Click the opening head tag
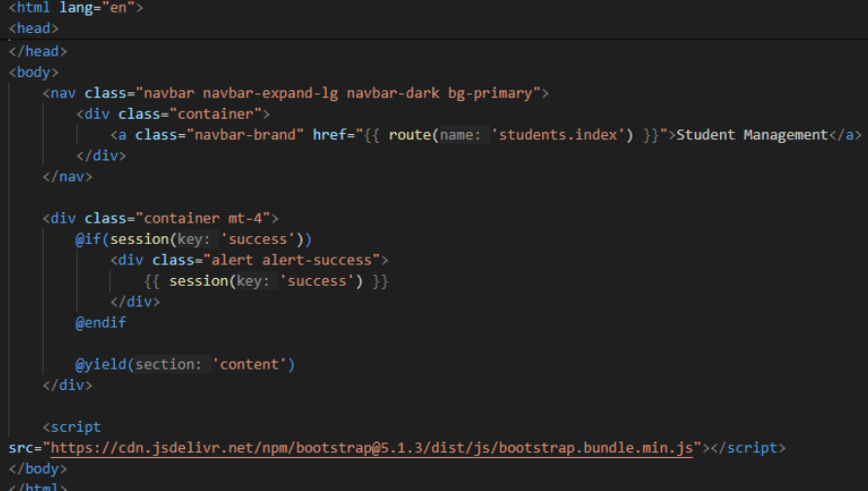This screenshot has height=491, width=868. point(34,28)
